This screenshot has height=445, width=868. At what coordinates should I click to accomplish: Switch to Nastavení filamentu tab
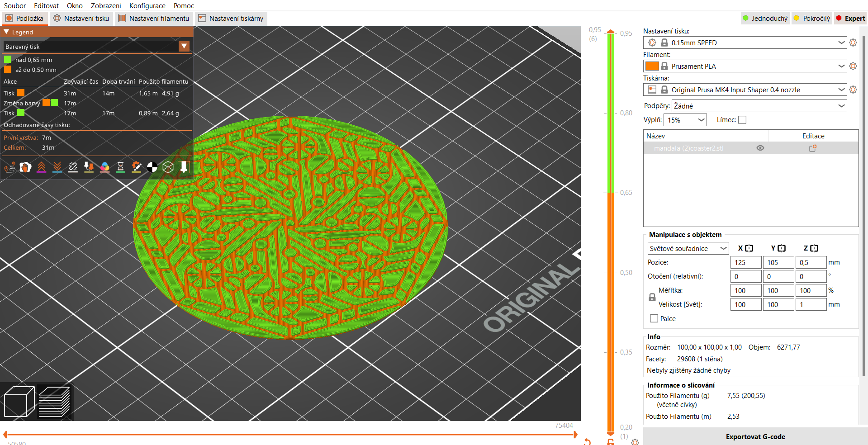click(x=154, y=19)
